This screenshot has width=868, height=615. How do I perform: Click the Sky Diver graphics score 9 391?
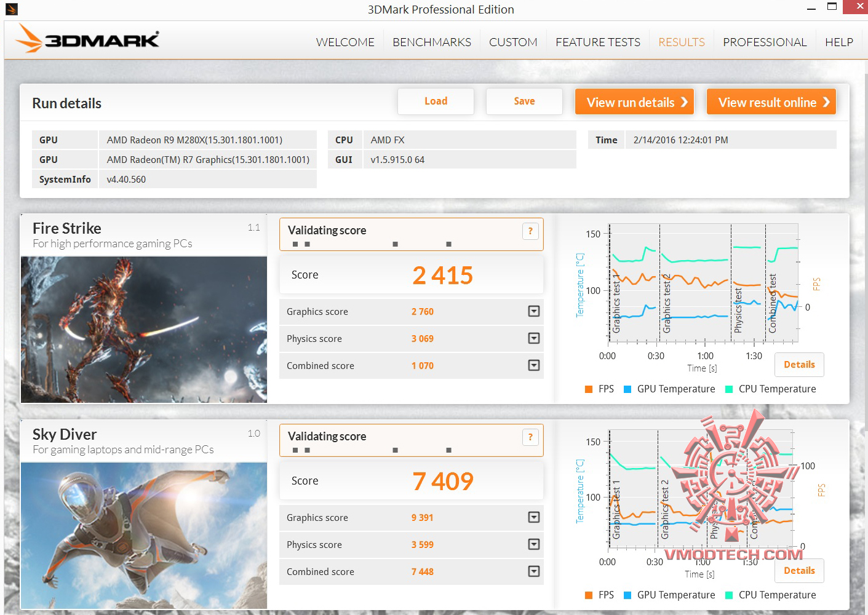(423, 518)
